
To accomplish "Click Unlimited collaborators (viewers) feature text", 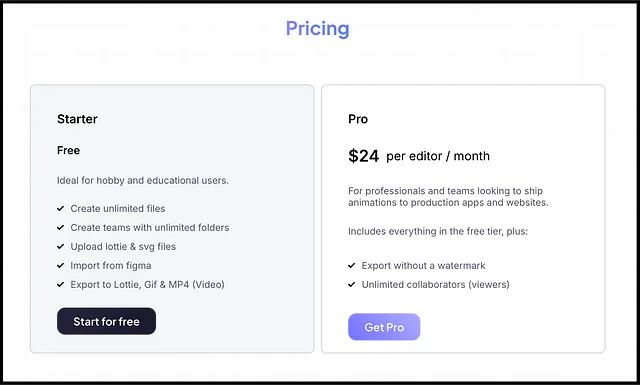I will (x=436, y=285).
